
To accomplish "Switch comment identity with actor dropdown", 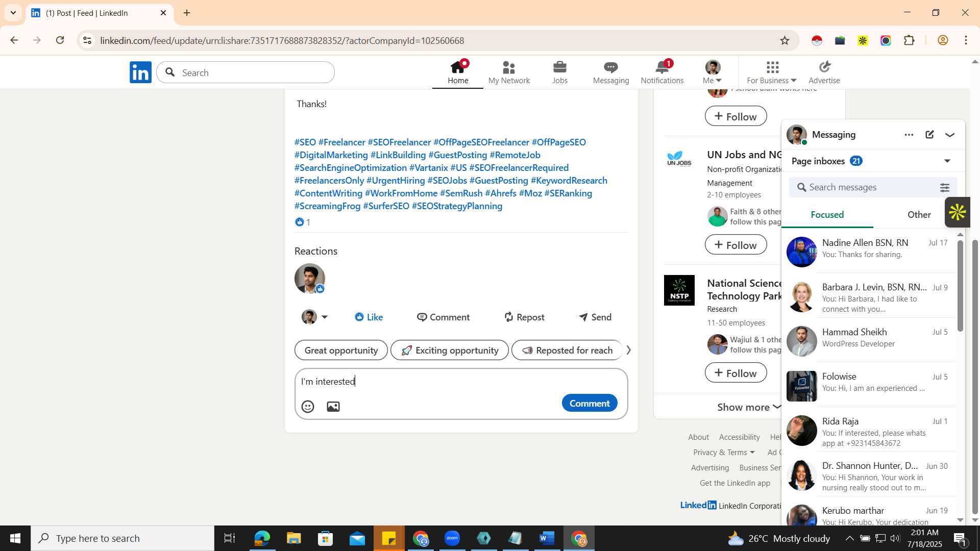I will (x=314, y=317).
